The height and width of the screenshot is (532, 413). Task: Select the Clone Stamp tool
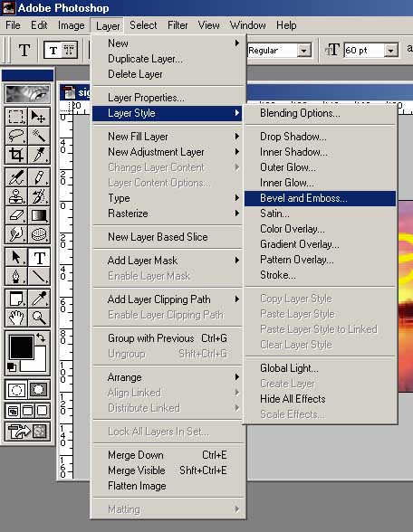pyautogui.click(x=16, y=196)
